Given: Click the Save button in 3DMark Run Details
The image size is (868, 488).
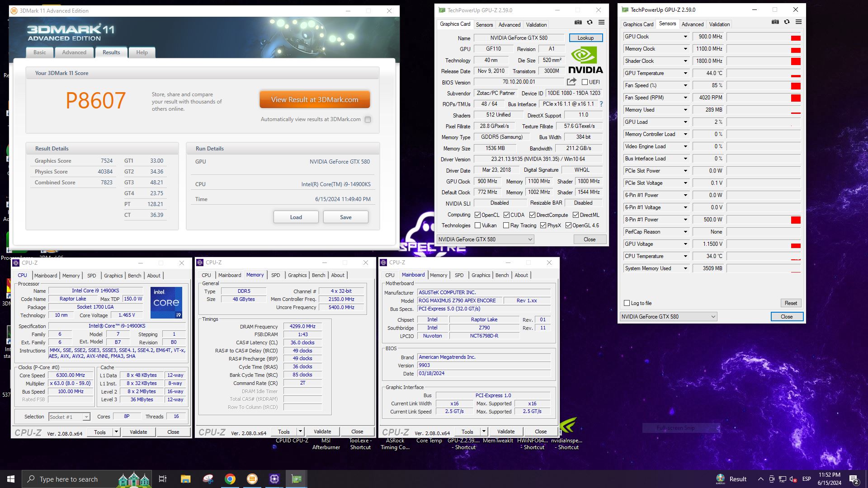Looking at the screenshot, I should 346,217.
